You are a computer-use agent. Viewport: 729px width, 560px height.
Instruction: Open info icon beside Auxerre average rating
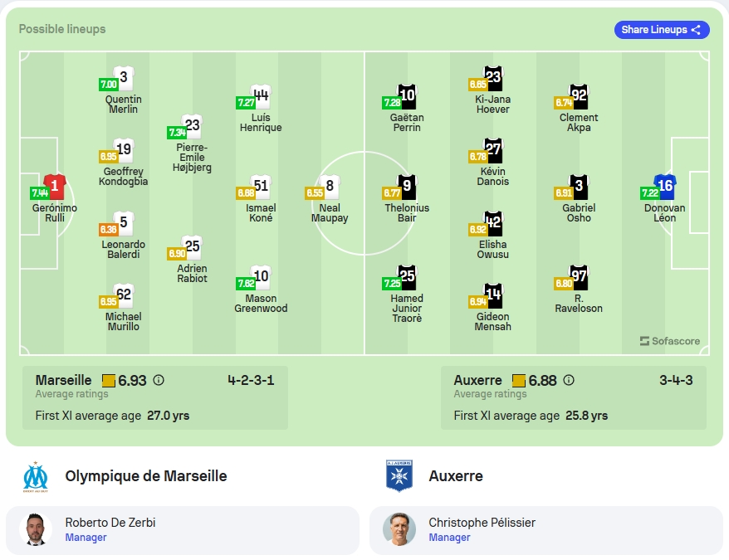569,380
